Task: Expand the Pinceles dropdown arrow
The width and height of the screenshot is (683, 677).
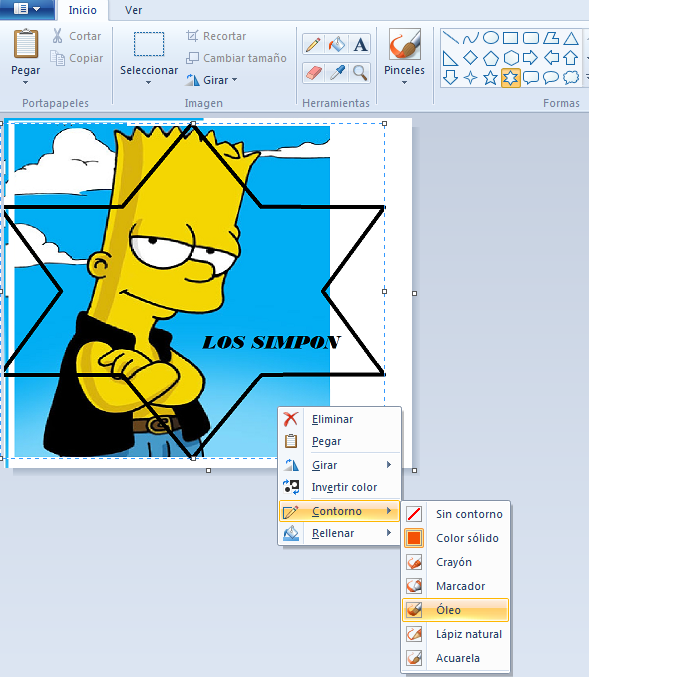Action: (x=404, y=82)
